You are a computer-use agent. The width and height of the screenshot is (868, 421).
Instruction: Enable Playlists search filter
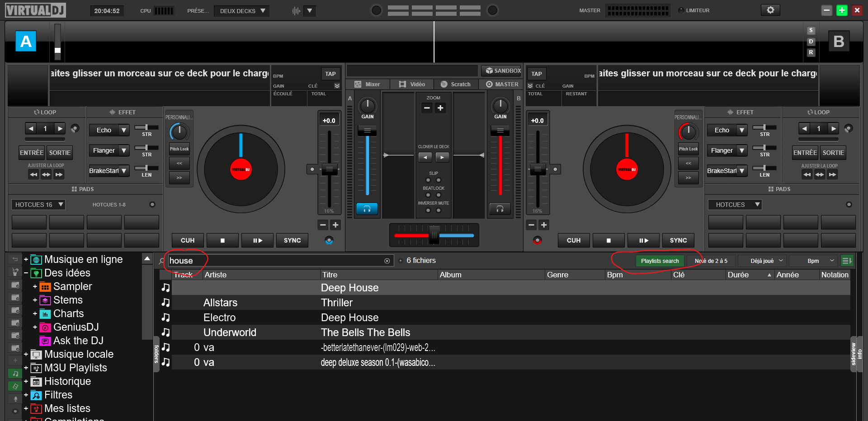(x=660, y=261)
